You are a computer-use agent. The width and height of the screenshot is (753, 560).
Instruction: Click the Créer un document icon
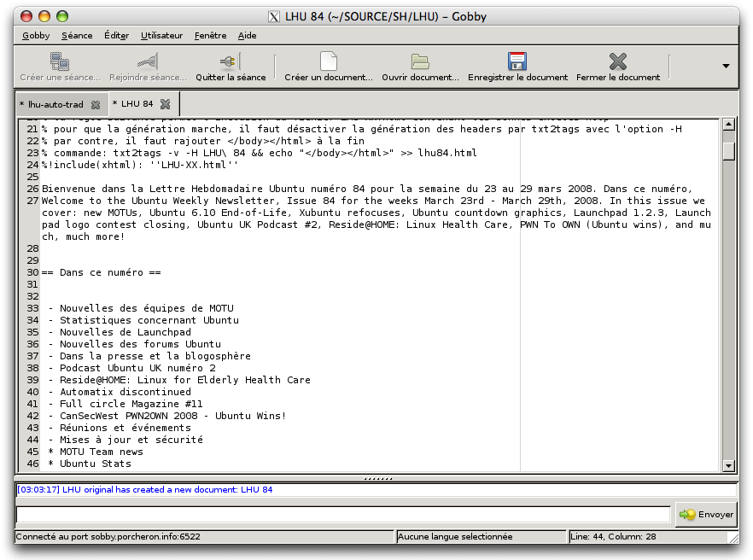point(328,61)
